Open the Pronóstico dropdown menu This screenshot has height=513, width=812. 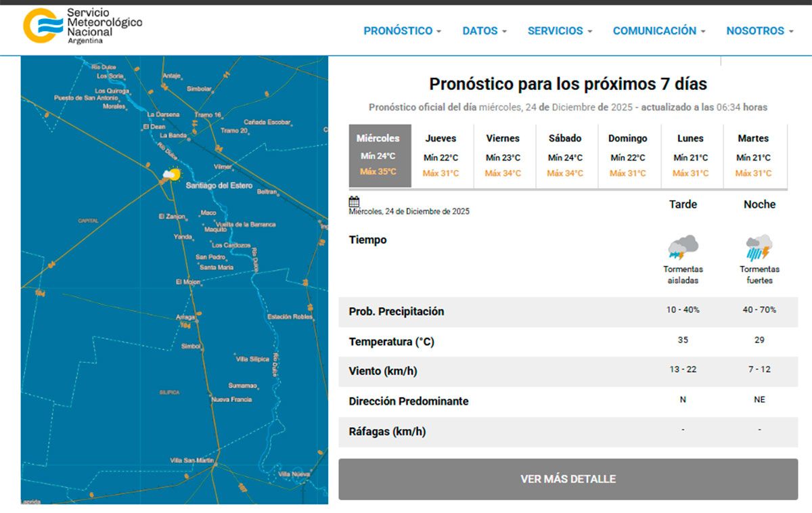pos(402,31)
